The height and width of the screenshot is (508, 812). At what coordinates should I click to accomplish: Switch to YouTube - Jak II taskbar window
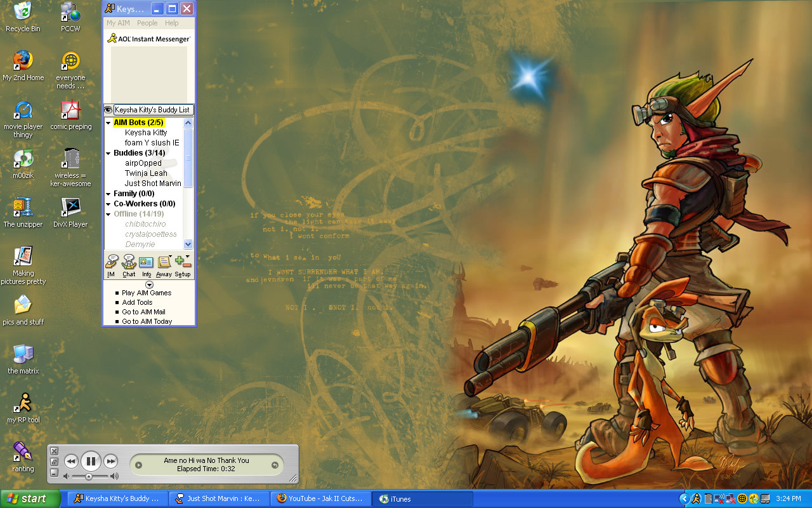(x=320, y=498)
